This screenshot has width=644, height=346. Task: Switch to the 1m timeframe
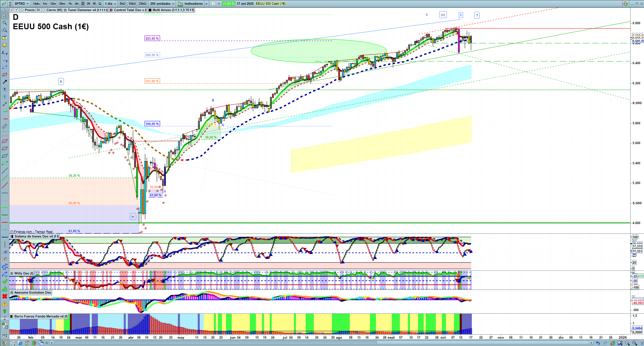tap(45, 4)
